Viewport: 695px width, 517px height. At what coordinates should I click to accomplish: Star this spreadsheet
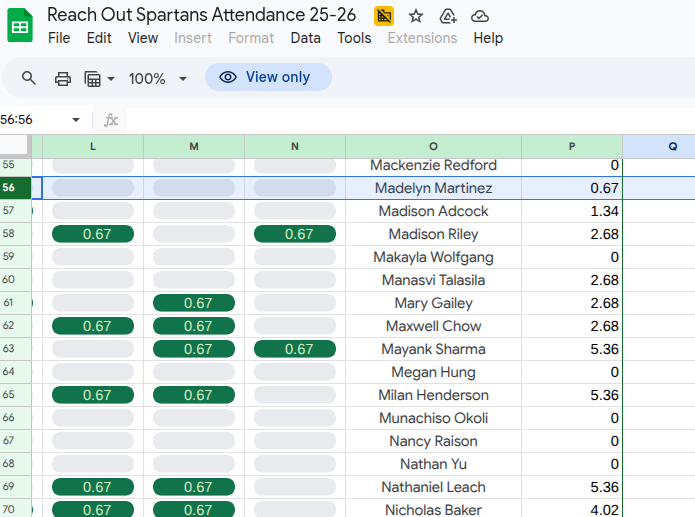coord(416,15)
